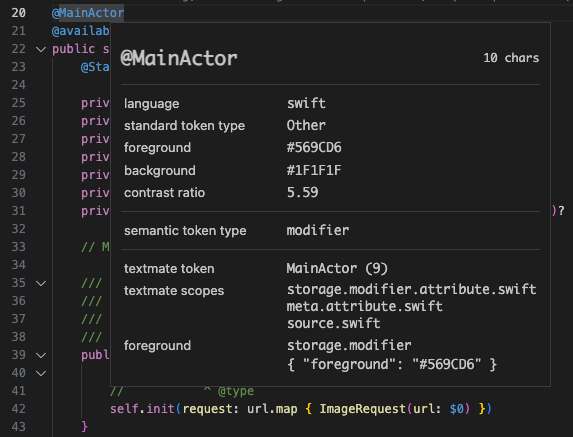Click the textmate token value 'MainActor (9)'
This screenshot has width=573, height=437.
coord(337,269)
